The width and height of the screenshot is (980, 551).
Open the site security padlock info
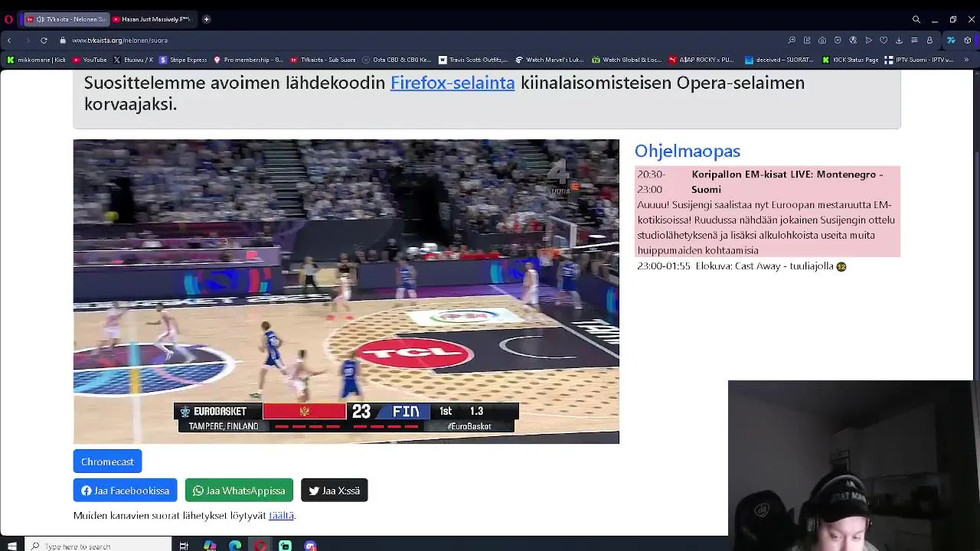(63, 40)
